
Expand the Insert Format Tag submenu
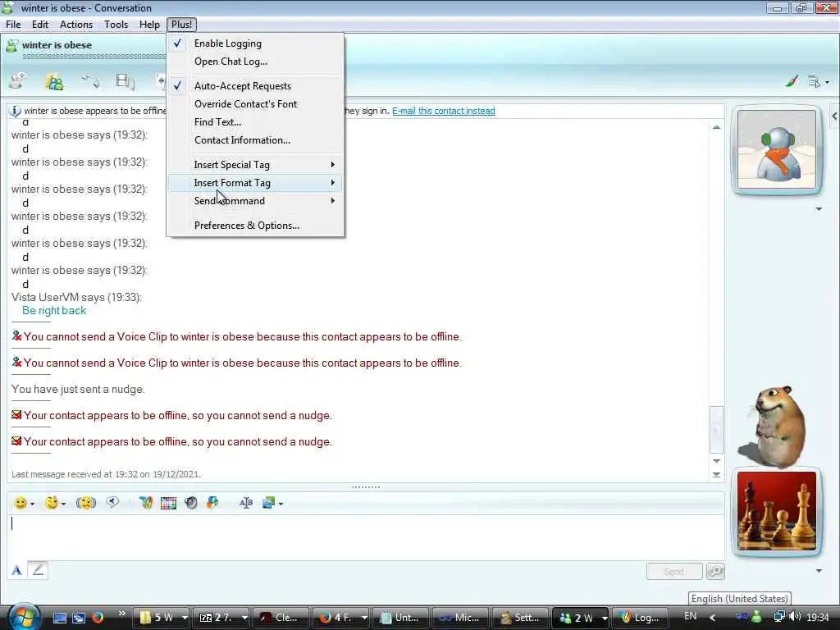(255, 183)
